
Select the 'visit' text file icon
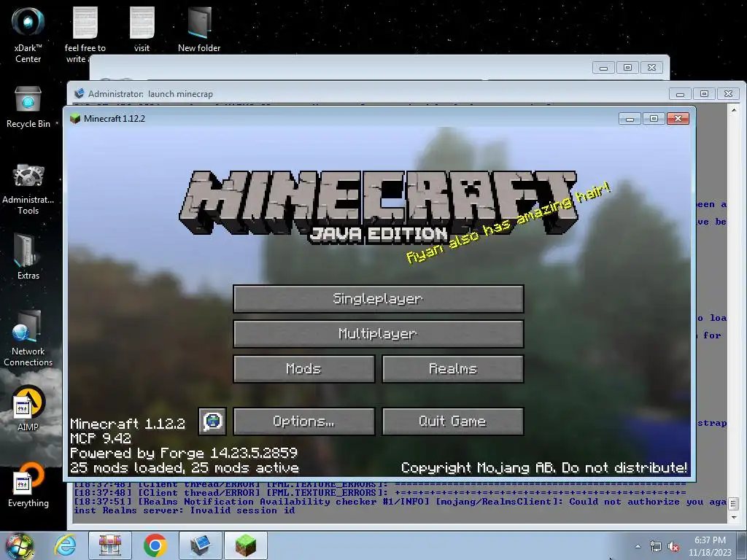(142, 29)
